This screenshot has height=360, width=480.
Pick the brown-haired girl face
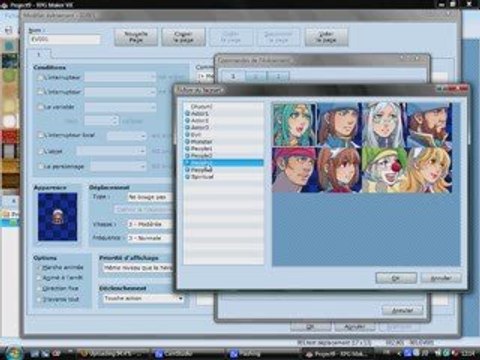339,170
